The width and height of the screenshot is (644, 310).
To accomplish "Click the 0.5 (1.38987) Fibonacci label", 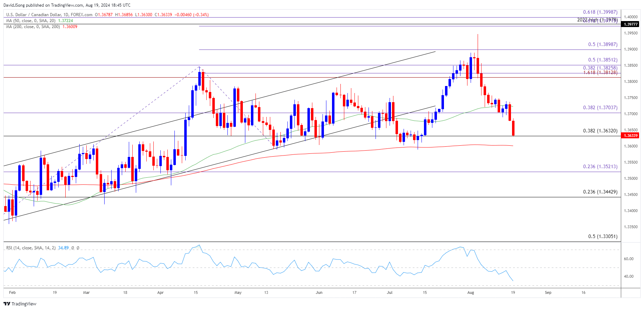I will [x=603, y=45].
